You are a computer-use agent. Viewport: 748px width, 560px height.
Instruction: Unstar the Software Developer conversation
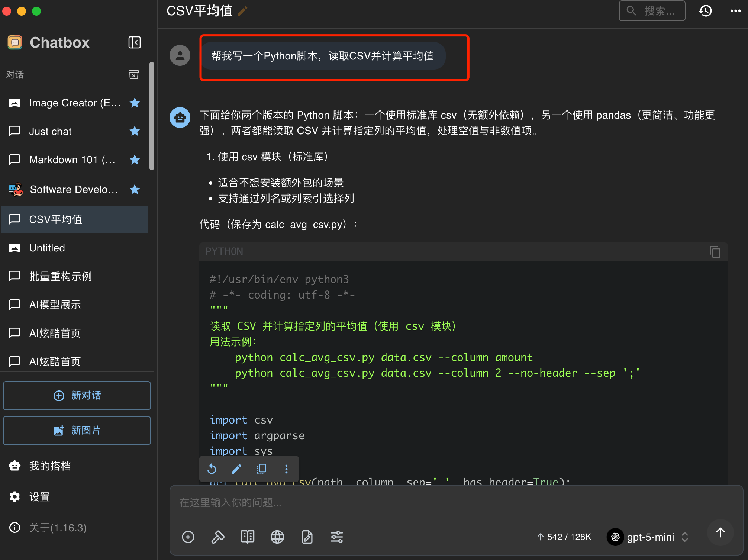point(135,189)
